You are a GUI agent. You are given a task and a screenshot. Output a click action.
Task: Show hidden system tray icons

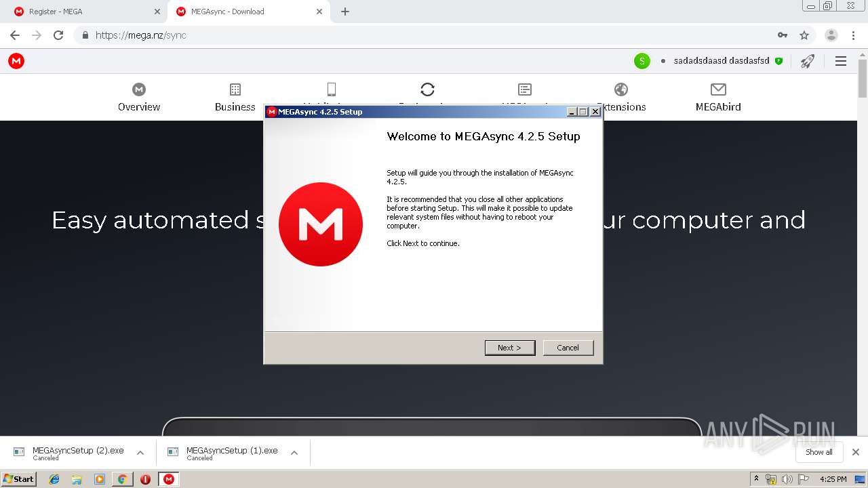(x=756, y=479)
